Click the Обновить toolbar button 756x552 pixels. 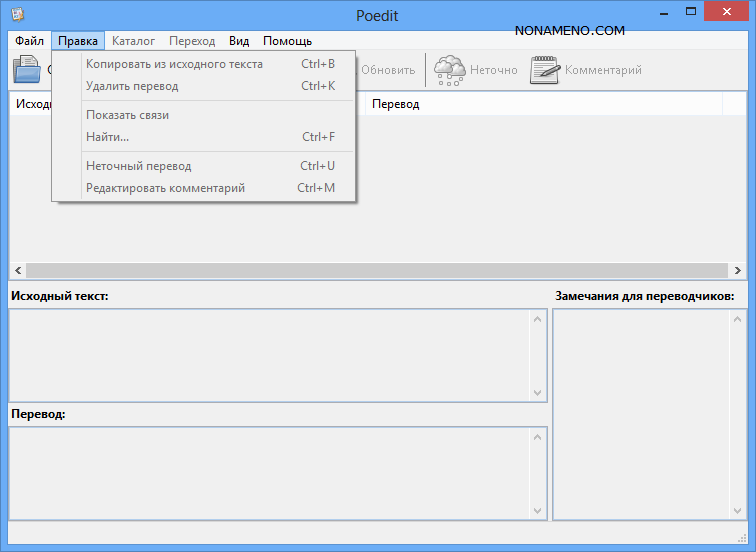(x=387, y=70)
